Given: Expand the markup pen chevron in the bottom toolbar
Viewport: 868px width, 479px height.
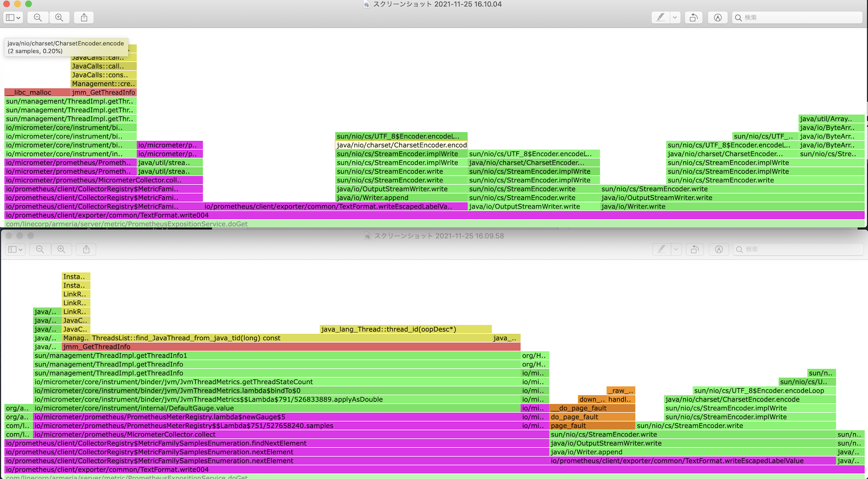Looking at the screenshot, I should [x=676, y=249].
